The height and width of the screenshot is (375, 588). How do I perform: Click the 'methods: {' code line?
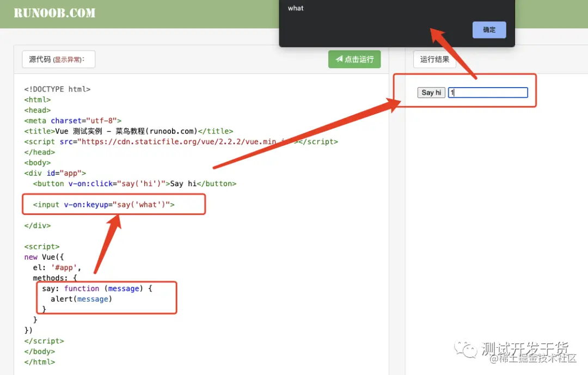pos(55,278)
